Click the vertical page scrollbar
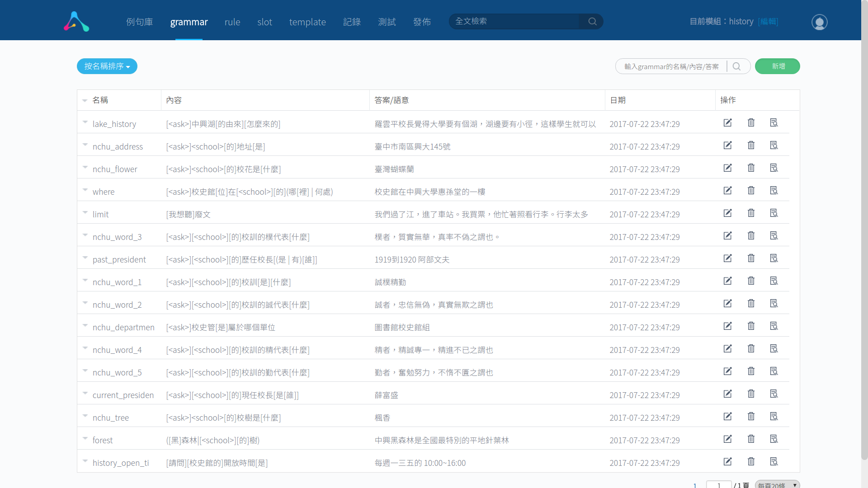 point(864,226)
